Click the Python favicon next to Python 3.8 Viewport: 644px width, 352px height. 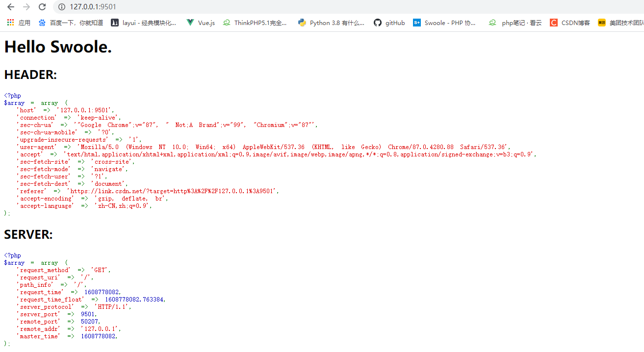[x=302, y=23]
